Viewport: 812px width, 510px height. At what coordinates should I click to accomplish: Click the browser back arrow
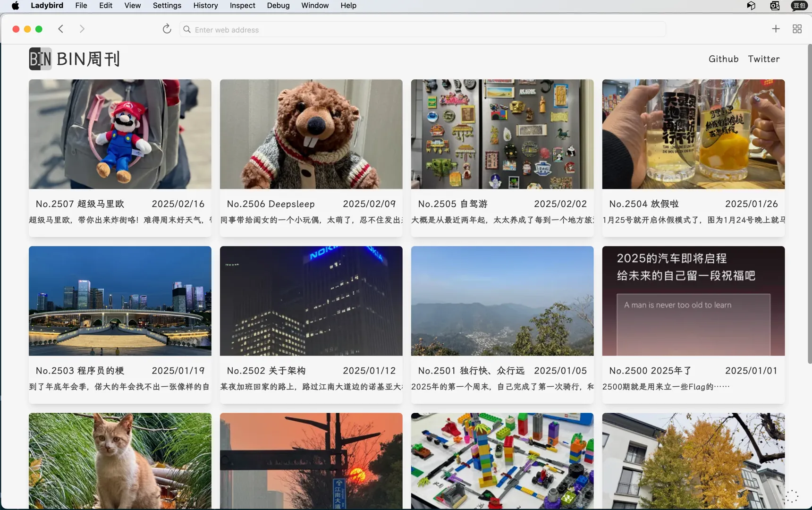pos(61,29)
